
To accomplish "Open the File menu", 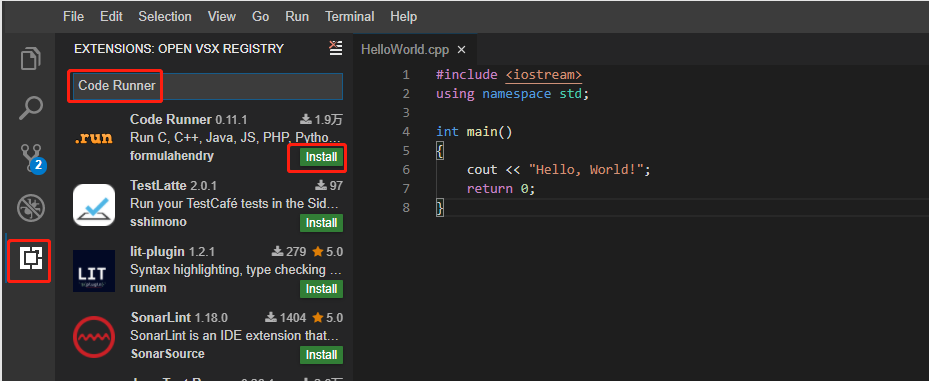I will 73,17.
